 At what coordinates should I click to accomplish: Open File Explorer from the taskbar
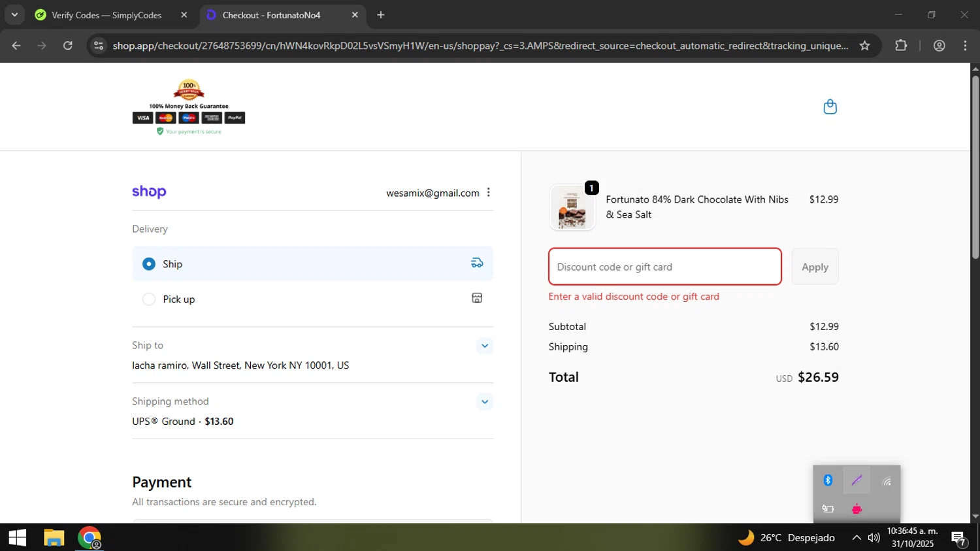54,537
